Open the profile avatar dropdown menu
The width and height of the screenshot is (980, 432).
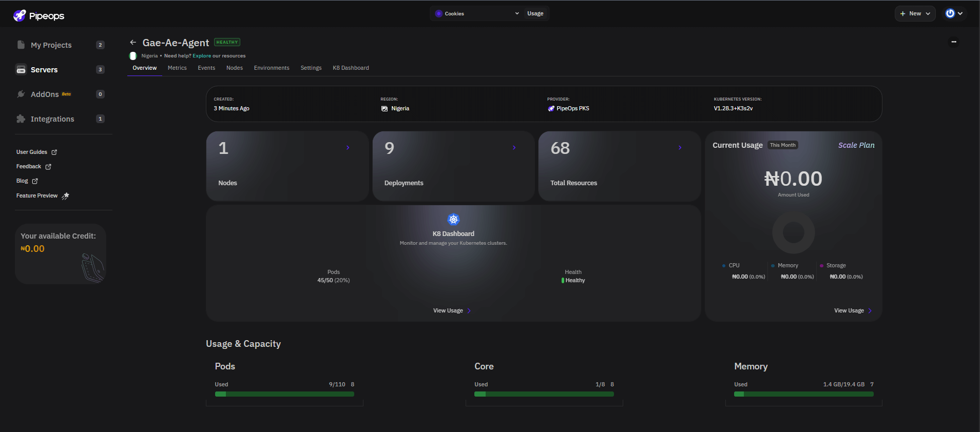(954, 14)
